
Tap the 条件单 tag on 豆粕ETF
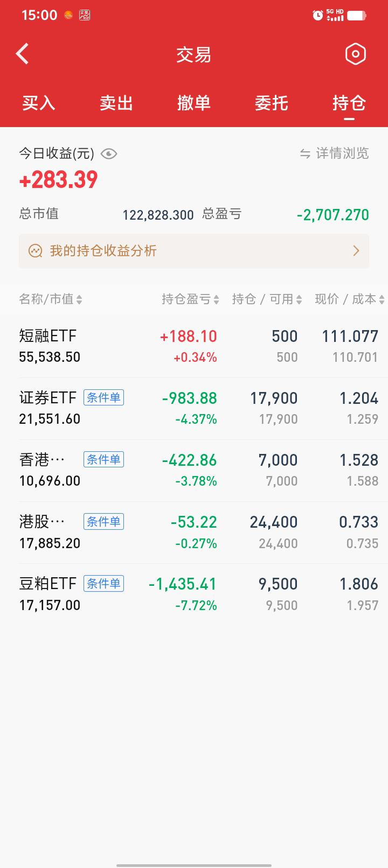[x=103, y=584]
